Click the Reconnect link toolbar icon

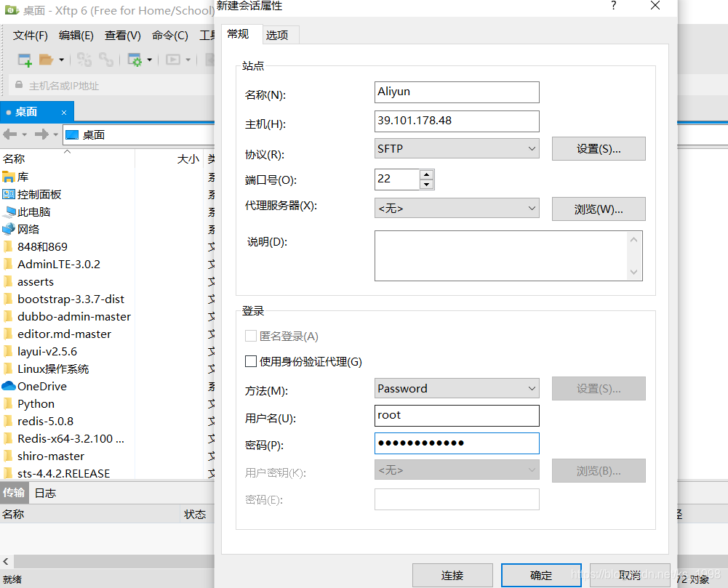tap(107, 59)
